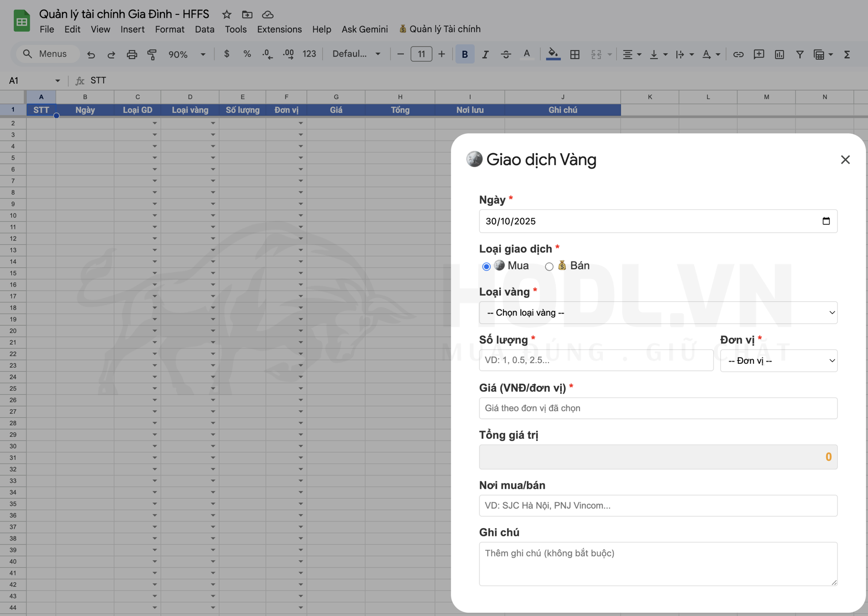
Task: Select the Mua radio button
Action: pos(486,266)
